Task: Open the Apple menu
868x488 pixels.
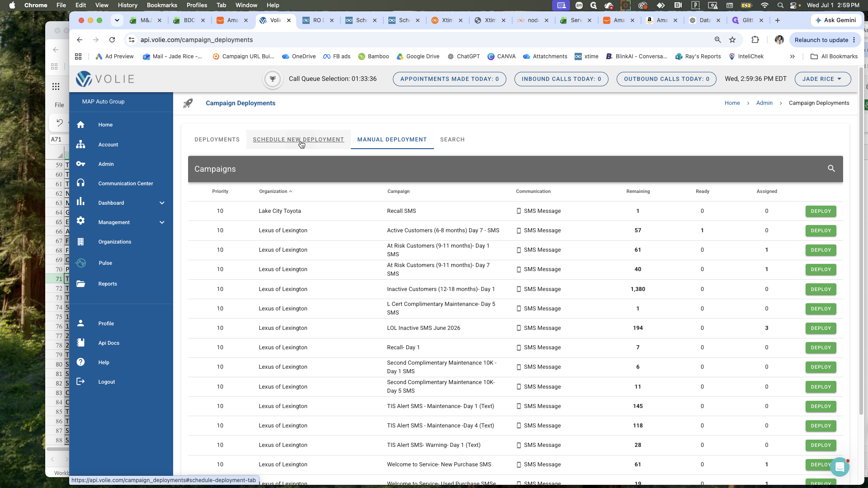Action: 12,5
